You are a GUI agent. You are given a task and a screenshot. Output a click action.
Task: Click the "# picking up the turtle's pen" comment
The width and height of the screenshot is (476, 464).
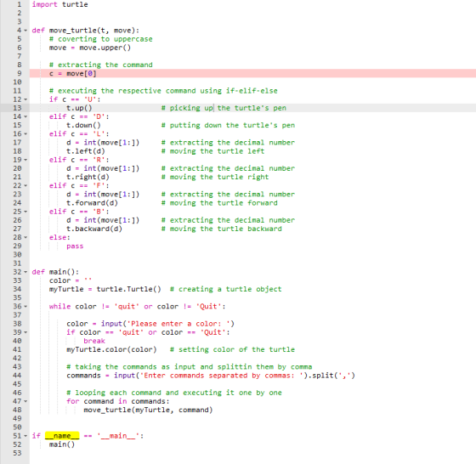(224, 108)
